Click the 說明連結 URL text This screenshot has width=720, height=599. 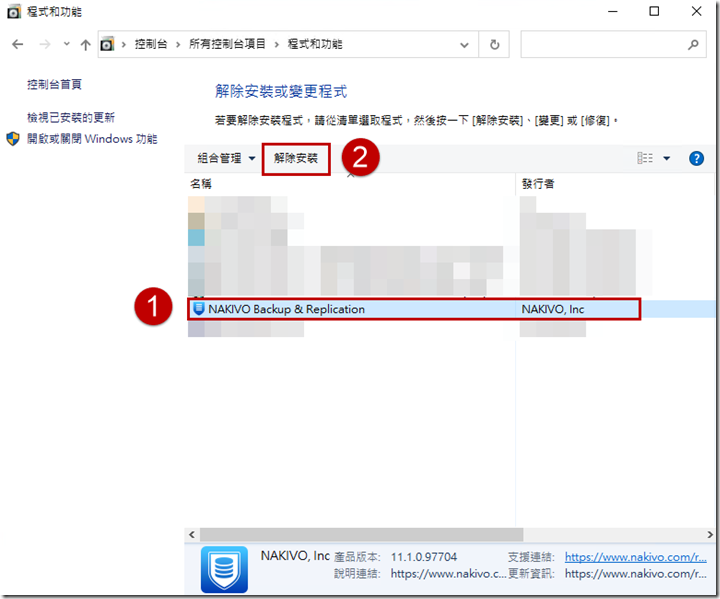pos(448,574)
